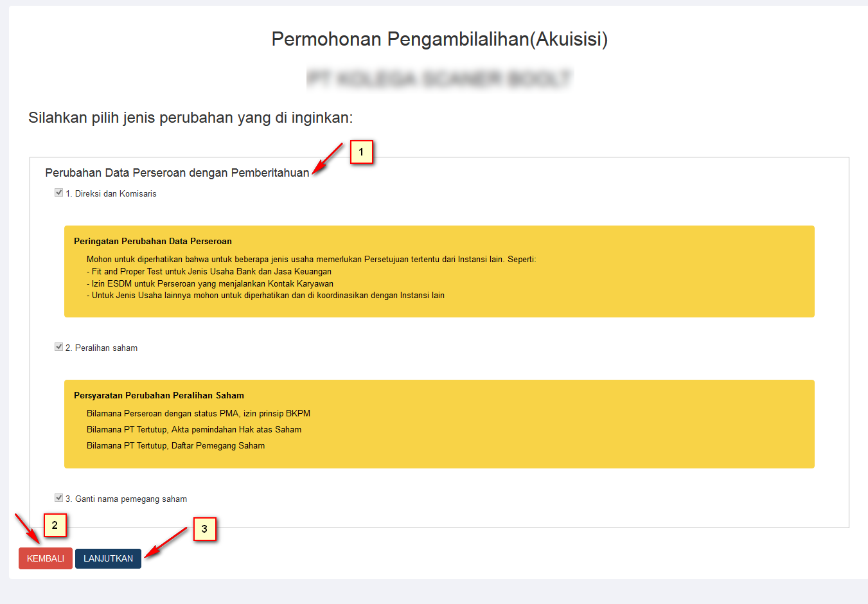Click the 'Persyaratan Perubahan Peralihan Saham' box title
Image resolution: width=868 pixels, height=604 pixels.
(159, 396)
